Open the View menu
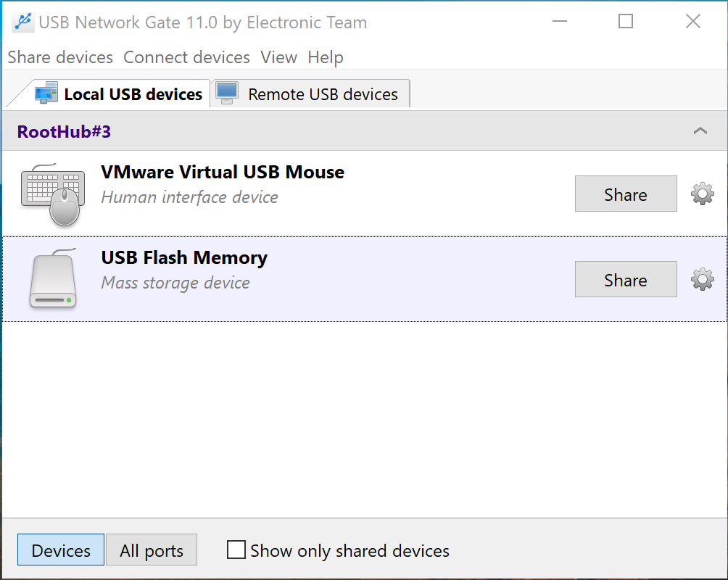 click(x=278, y=57)
